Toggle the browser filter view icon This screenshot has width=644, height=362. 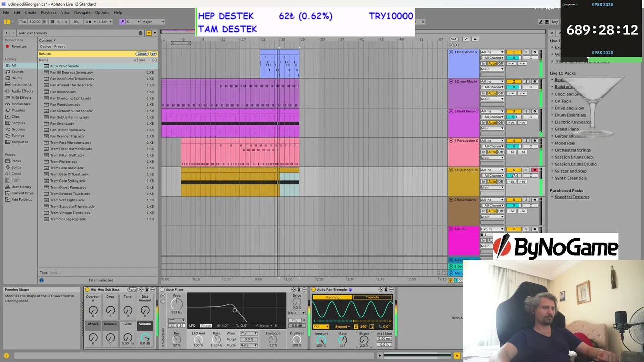[x=149, y=33]
